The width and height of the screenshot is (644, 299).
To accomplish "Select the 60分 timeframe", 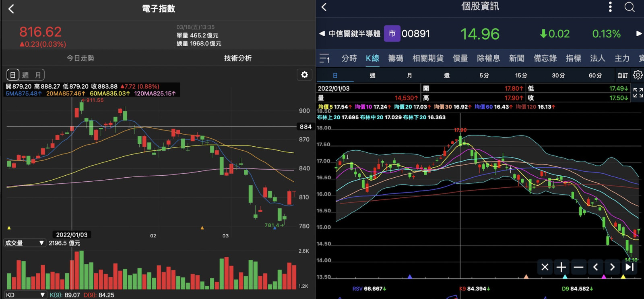I will point(595,75).
